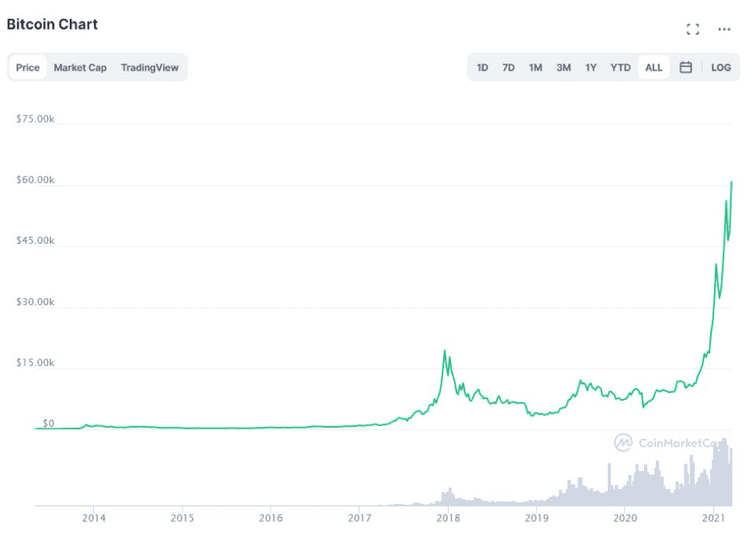This screenshot has height=538, width=756.
Task: Choose the 1M time range
Action: [x=536, y=68]
